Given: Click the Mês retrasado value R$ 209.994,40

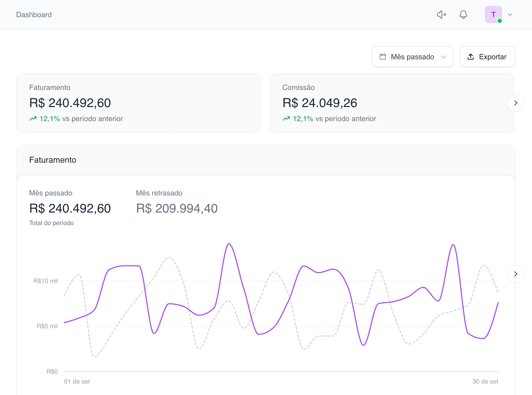Looking at the screenshot, I should coord(177,208).
